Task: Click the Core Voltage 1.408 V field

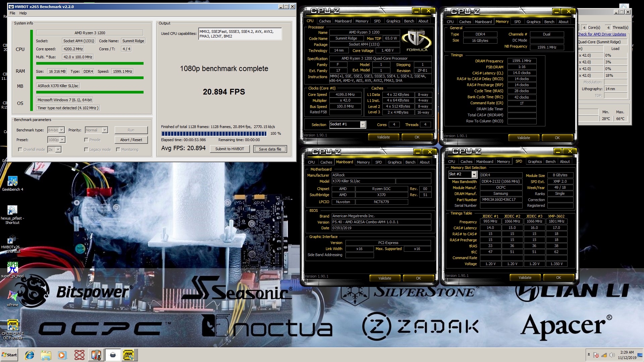Action: tap(387, 51)
